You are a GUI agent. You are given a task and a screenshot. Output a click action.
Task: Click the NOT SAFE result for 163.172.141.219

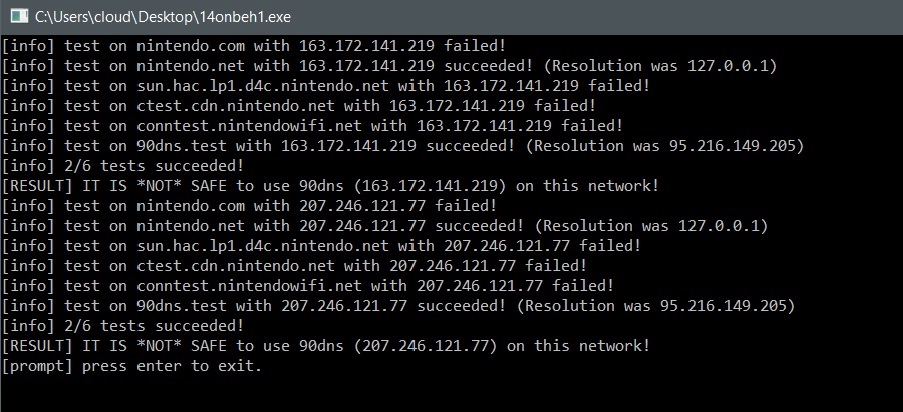[330, 186]
